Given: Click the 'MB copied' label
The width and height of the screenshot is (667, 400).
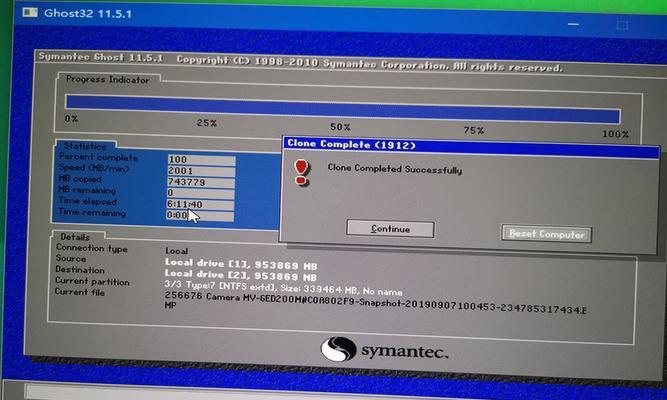Looking at the screenshot, I should pyautogui.click(x=80, y=179).
